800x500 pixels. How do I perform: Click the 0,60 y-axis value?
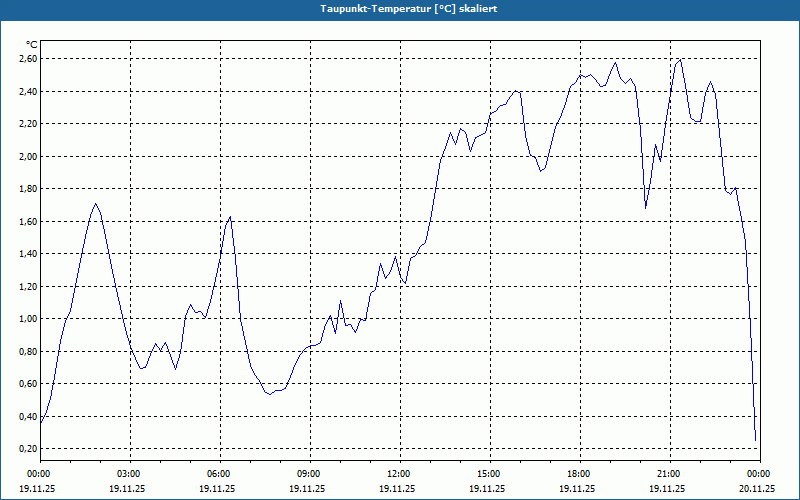pos(30,384)
